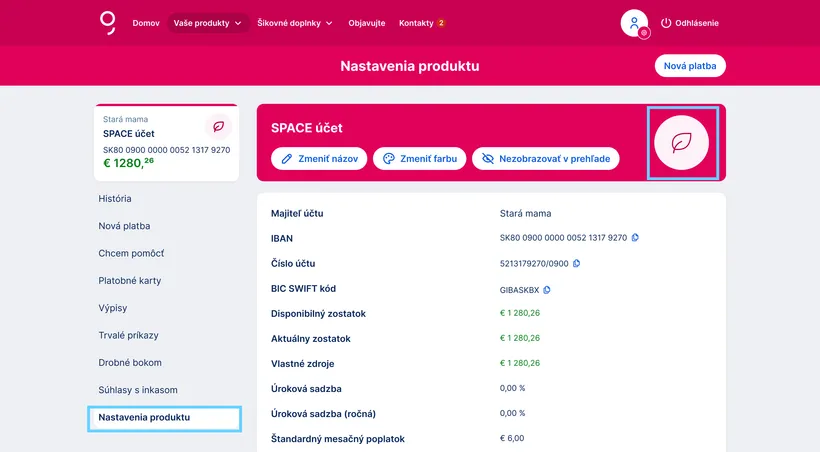Log out via Odhlásenie

[x=690, y=23]
